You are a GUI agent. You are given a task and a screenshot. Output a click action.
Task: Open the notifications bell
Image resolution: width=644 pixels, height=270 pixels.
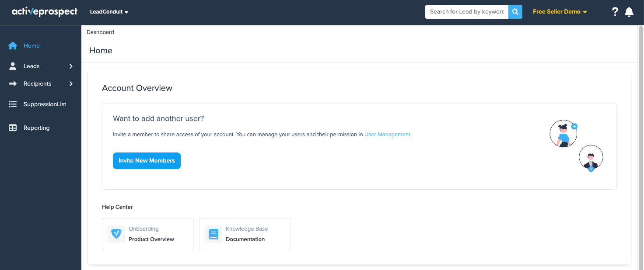click(629, 12)
